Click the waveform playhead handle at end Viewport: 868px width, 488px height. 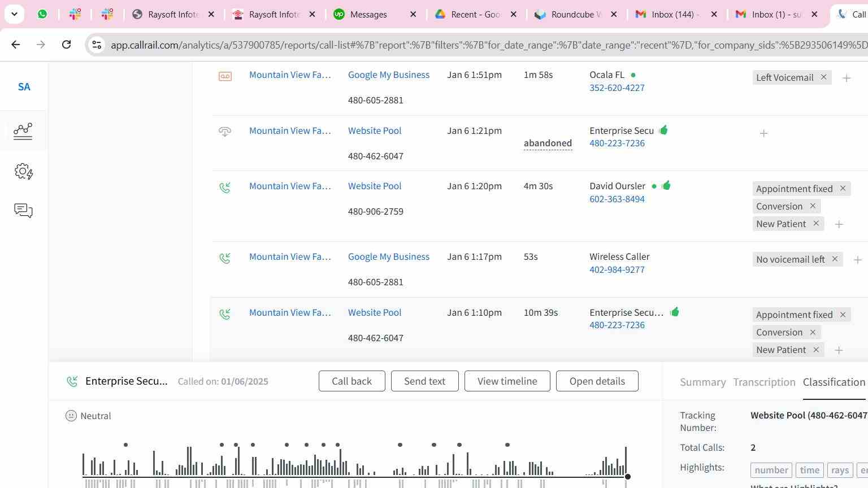point(627,477)
